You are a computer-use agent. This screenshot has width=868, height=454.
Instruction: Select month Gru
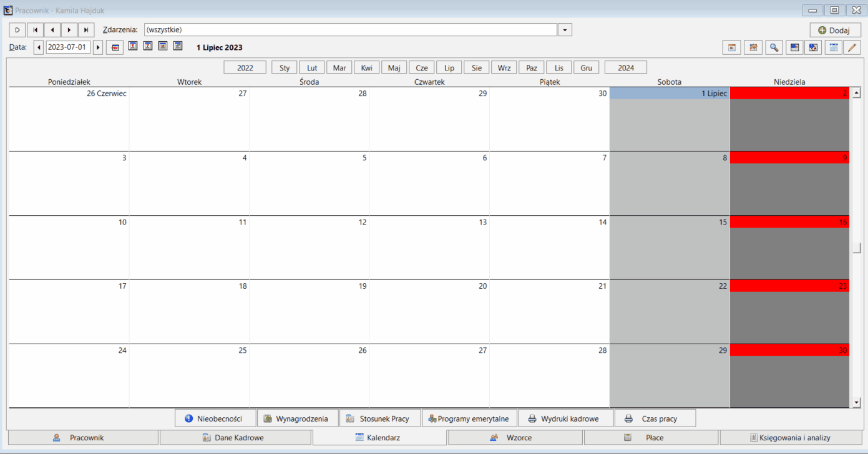click(x=587, y=68)
